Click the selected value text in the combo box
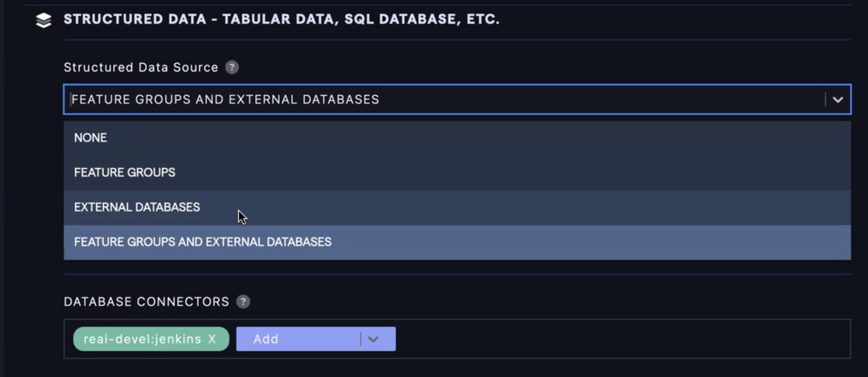The width and height of the screenshot is (868, 377). point(225,100)
